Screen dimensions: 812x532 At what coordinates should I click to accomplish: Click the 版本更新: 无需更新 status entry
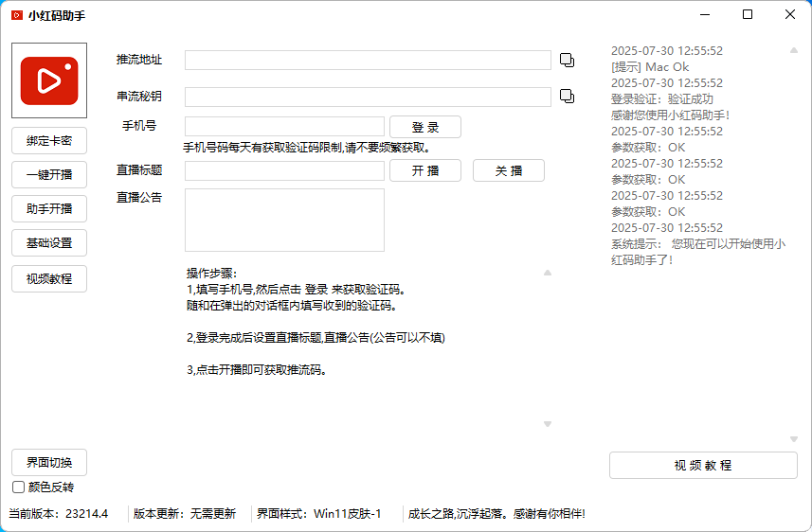click(x=185, y=514)
